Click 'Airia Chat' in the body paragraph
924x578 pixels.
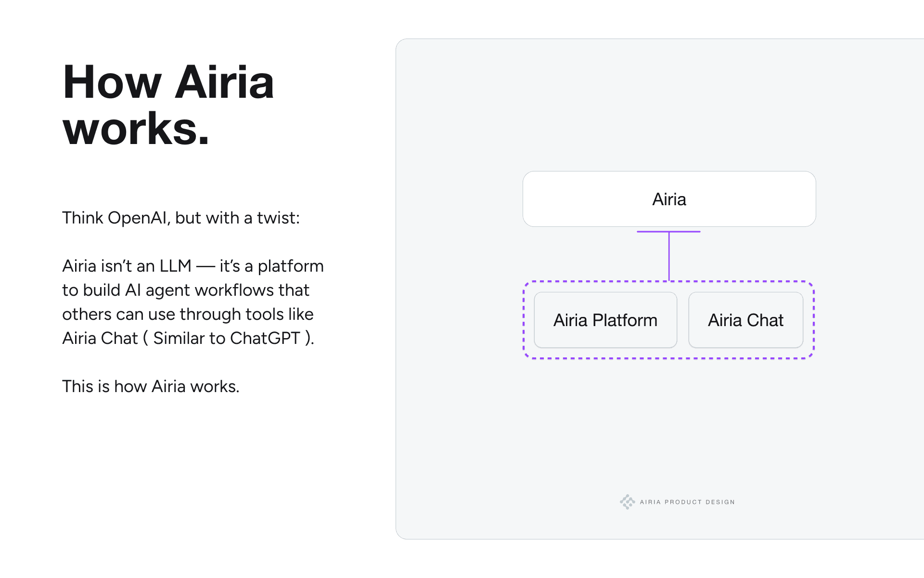coord(100,338)
